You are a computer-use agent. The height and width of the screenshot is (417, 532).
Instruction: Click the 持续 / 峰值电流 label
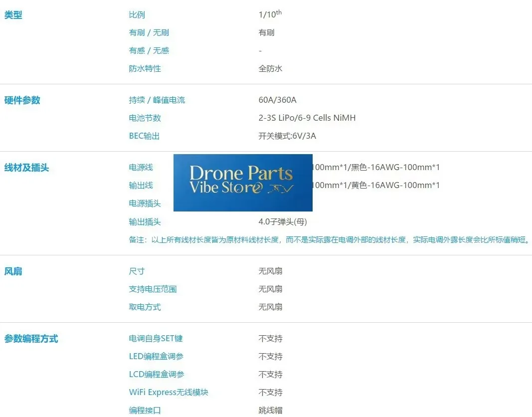[x=157, y=100]
